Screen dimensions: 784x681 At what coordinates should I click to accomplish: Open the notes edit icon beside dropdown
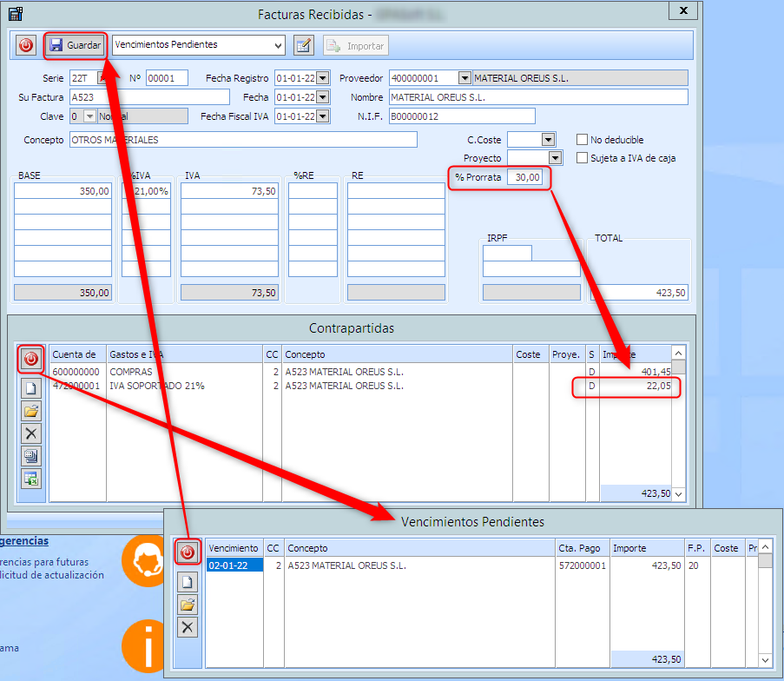303,45
